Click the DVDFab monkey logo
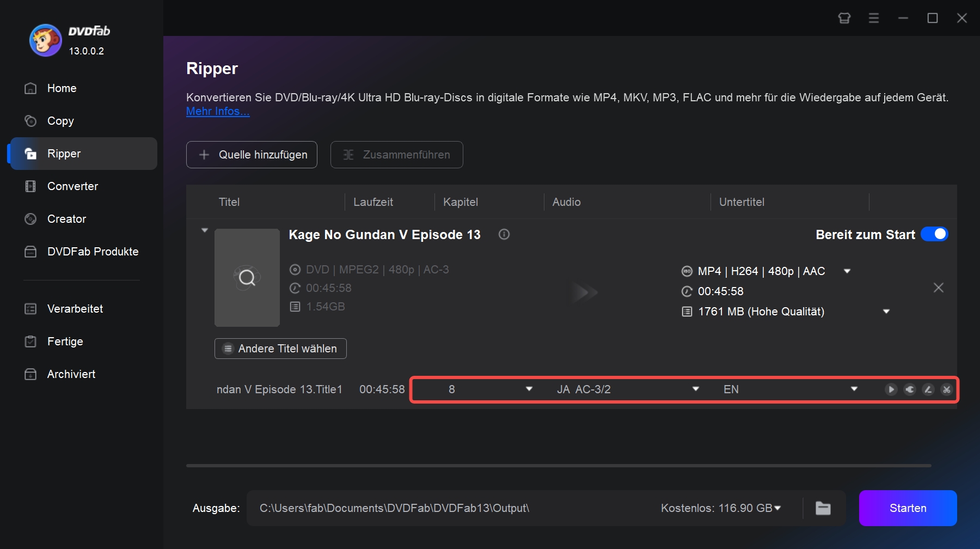980x549 pixels. pyautogui.click(x=45, y=40)
